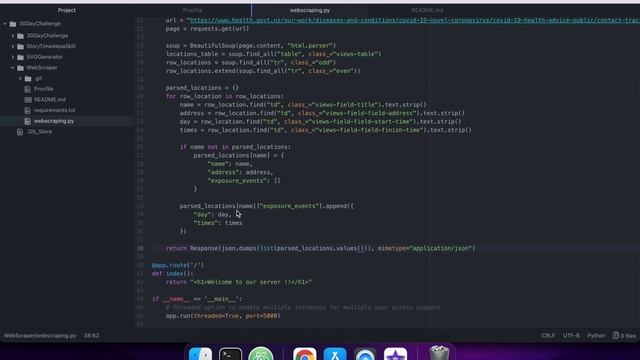
Task: Click the 'for row_location in row_locations:' line
Action: [224, 96]
